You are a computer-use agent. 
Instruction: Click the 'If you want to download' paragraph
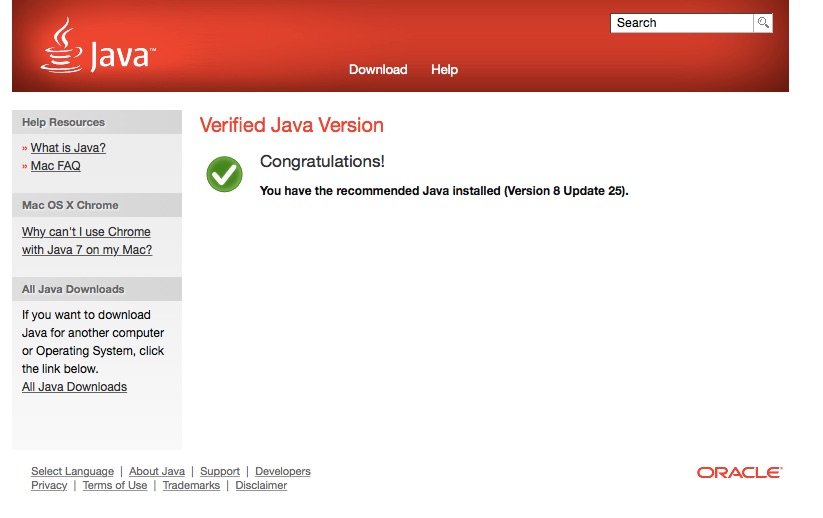click(x=93, y=342)
